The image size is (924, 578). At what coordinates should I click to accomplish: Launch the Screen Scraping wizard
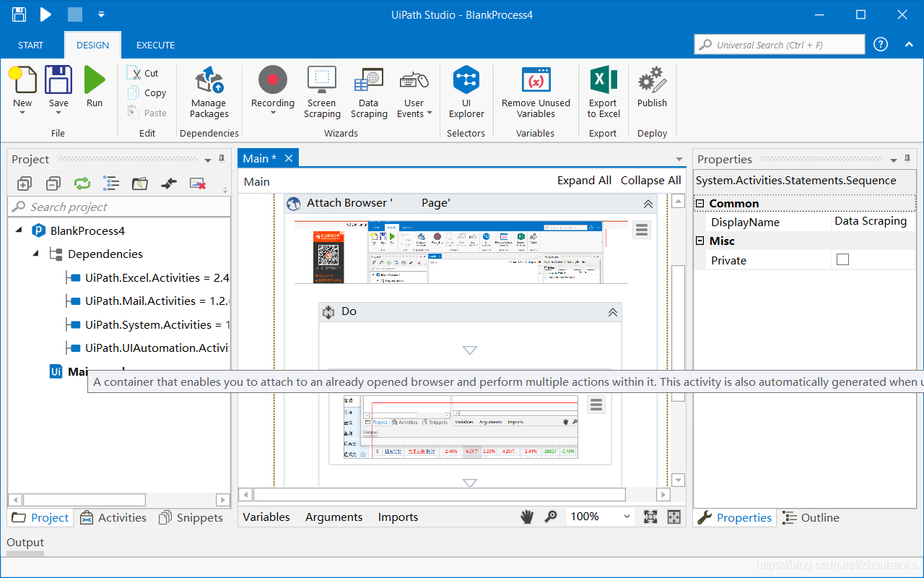click(x=322, y=92)
